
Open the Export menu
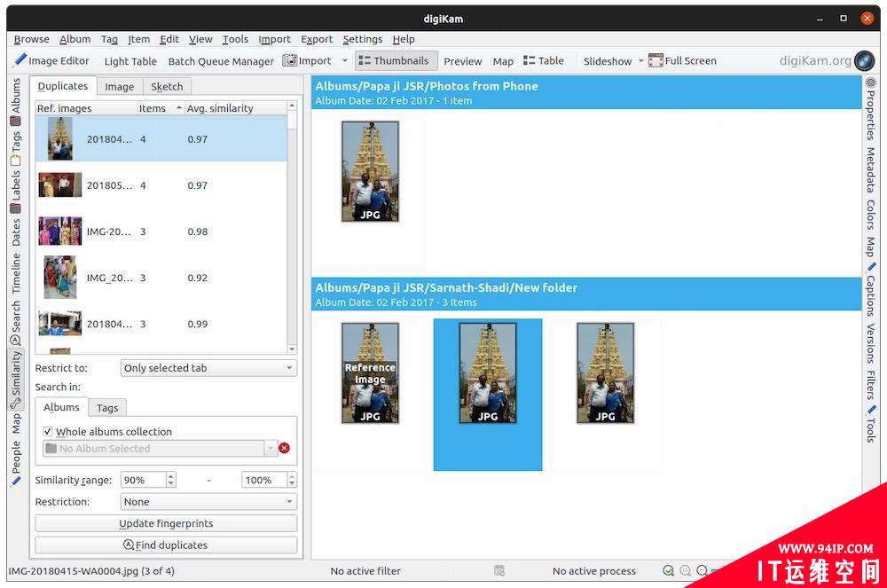[x=317, y=39]
